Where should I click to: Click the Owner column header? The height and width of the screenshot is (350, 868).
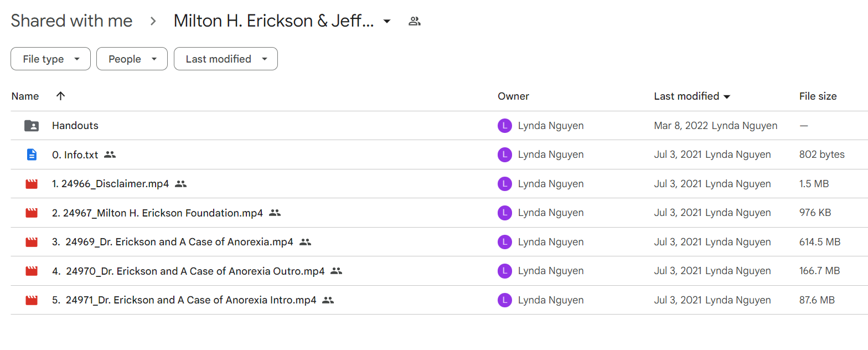pyautogui.click(x=513, y=96)
